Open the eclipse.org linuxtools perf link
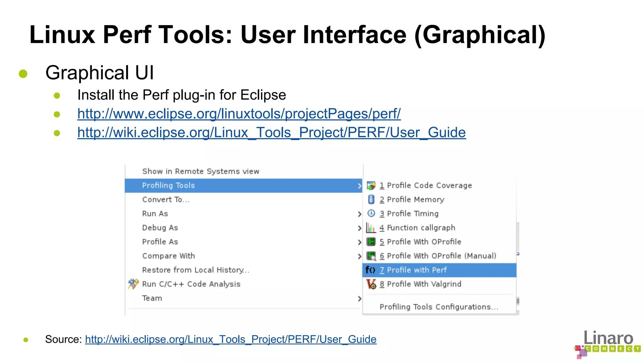The height and width of the screenshot is (362, 644). click(x=239, y=114)
